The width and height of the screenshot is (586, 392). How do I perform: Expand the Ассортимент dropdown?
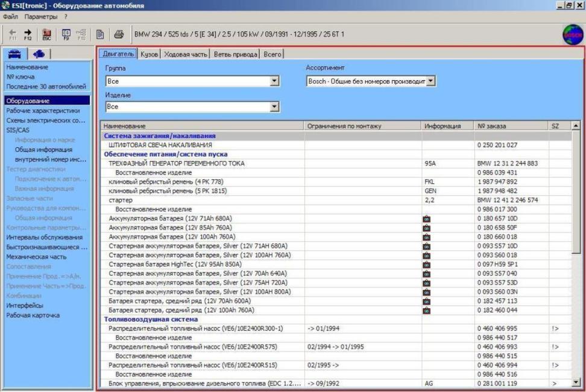430,80
